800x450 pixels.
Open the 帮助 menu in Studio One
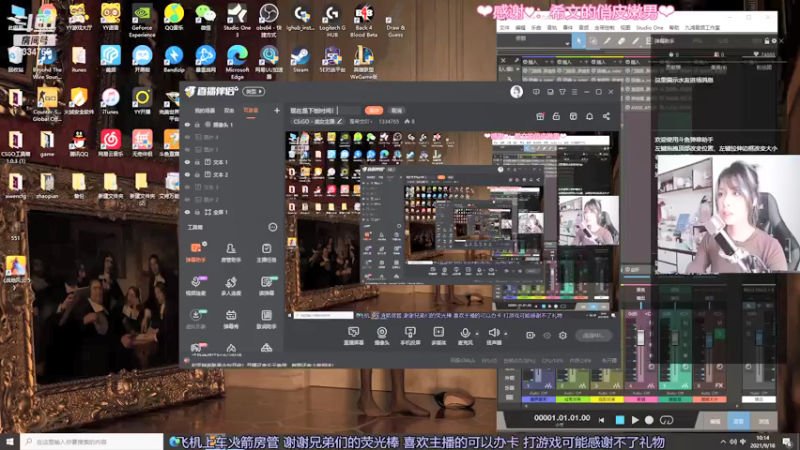(x=674, y=28)
